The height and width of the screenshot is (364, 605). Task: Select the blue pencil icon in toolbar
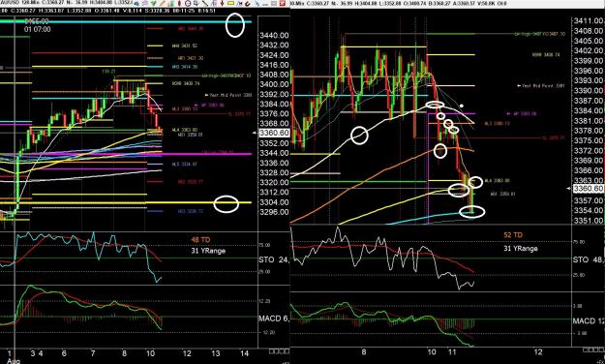tap(257, 4)
